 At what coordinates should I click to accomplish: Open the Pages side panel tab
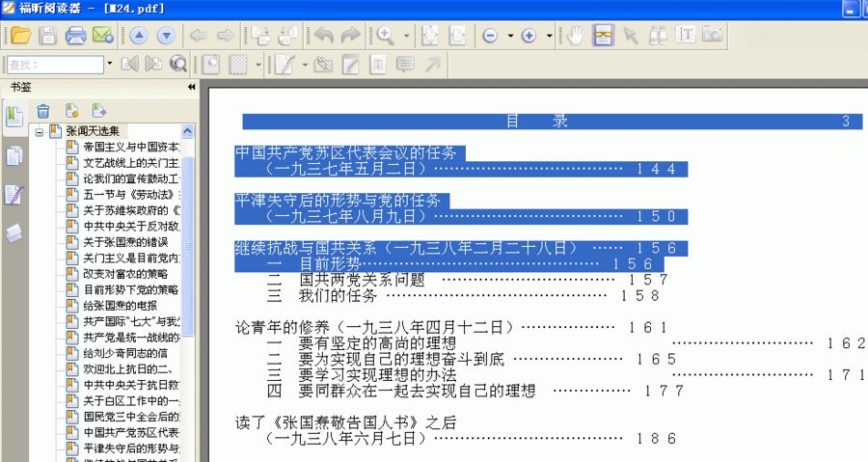[x=14, y=156]
